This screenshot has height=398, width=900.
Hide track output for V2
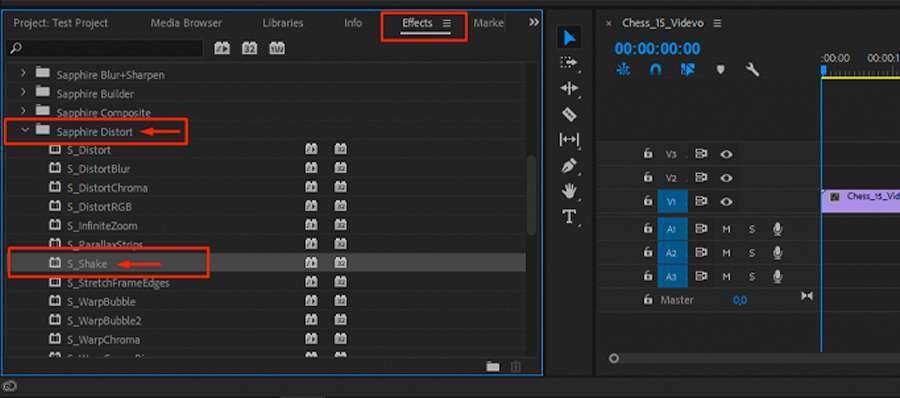click(727, 177)
